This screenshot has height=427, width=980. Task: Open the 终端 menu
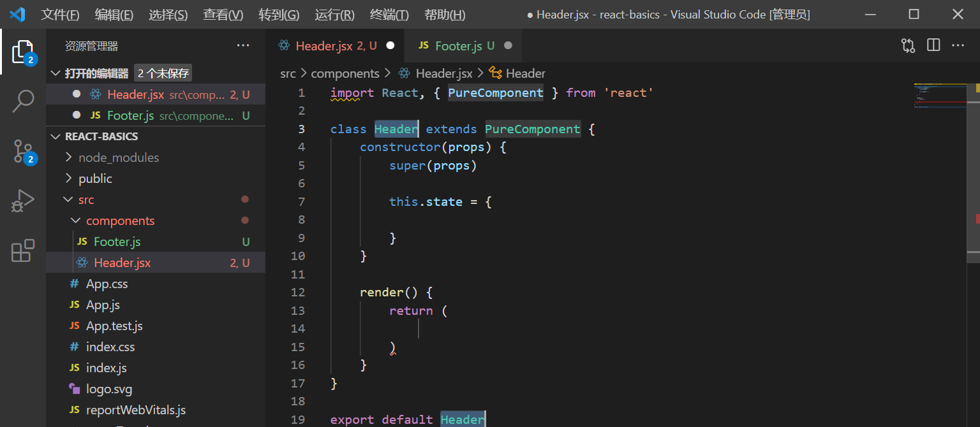pos(389,14)
